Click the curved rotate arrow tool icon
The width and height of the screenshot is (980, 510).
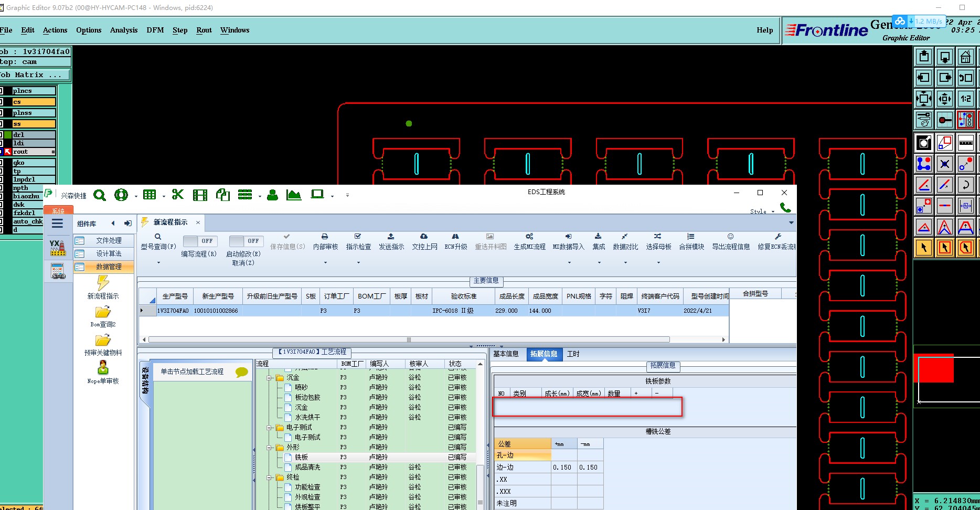tap(965, 185)
